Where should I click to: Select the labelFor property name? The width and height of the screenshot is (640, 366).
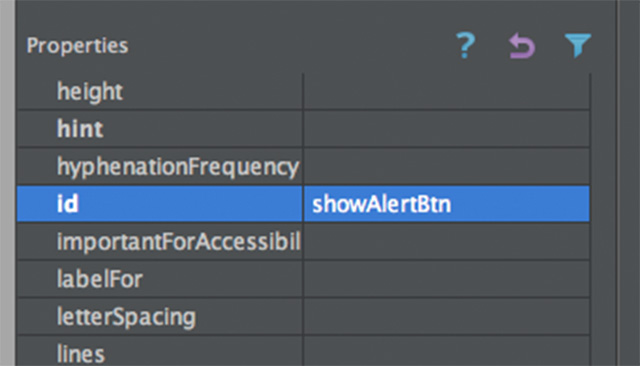(x=100, y=279)
